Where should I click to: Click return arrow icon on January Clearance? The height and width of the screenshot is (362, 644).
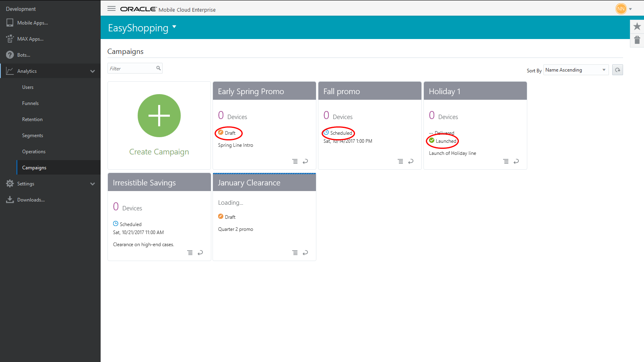tap(305, 253)
